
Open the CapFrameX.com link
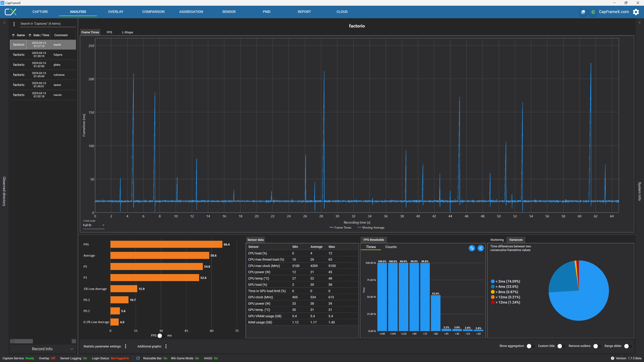point(614,12)
